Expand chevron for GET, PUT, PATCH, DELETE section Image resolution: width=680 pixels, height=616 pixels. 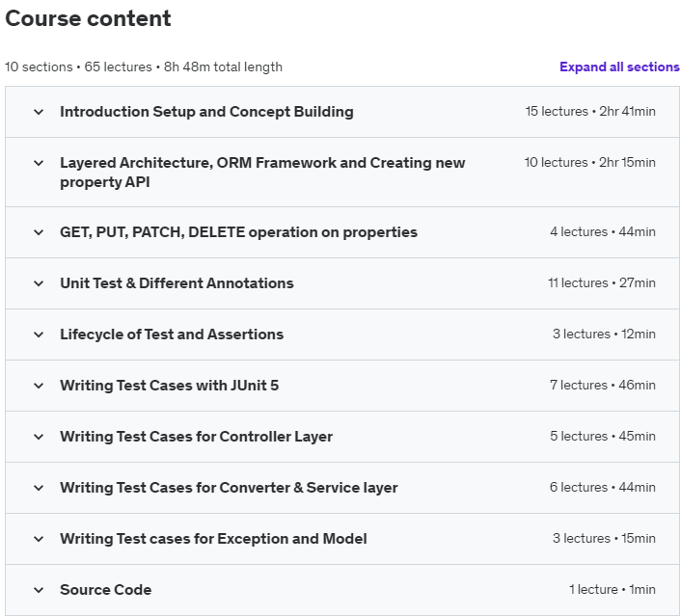tap(39, 232)
